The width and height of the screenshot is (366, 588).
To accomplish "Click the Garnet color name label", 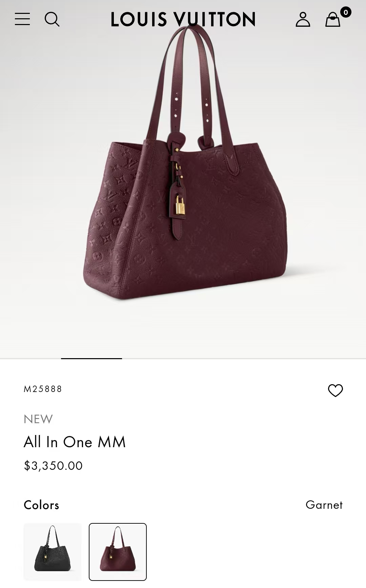I will point(324,505).
